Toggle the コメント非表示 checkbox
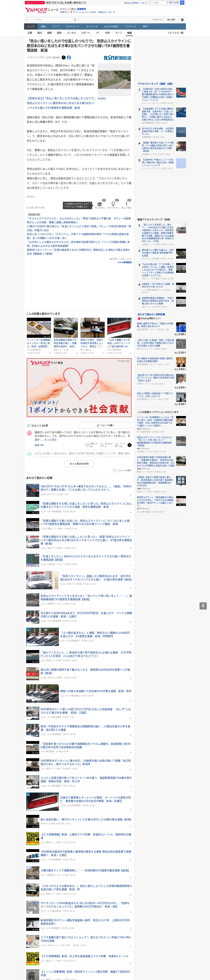 (115, 471)
